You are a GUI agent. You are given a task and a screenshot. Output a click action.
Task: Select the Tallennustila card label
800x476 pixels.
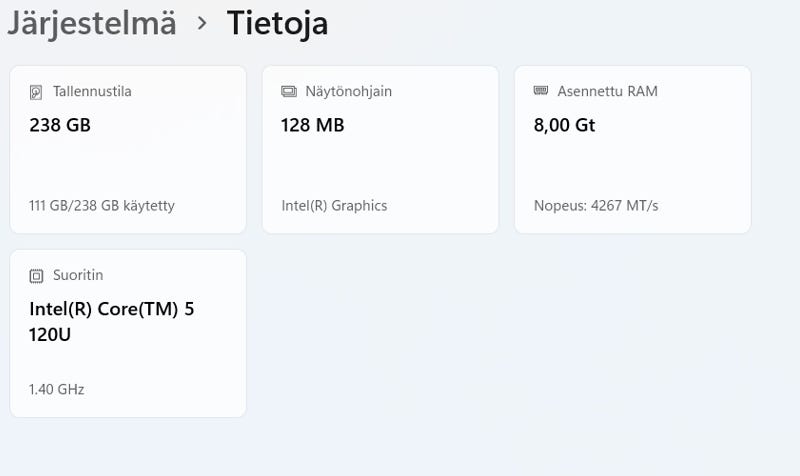(x=92, y=91)
